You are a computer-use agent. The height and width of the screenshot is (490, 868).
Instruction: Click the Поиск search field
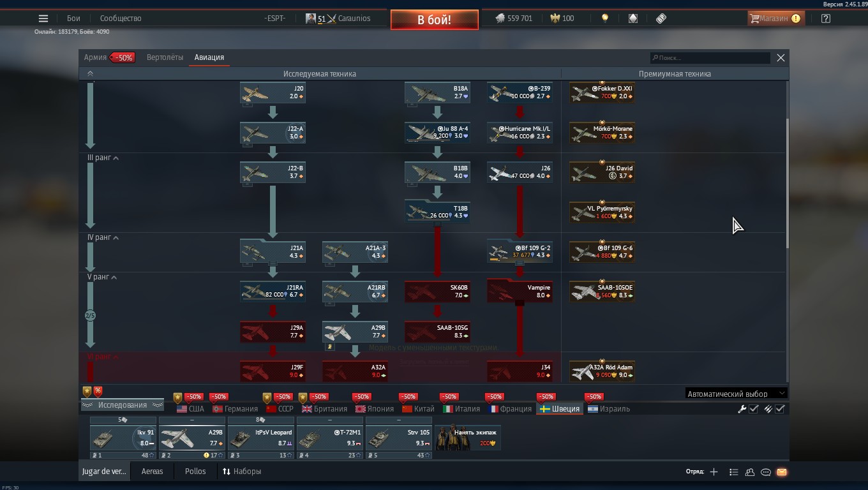[x=710, y=58]
